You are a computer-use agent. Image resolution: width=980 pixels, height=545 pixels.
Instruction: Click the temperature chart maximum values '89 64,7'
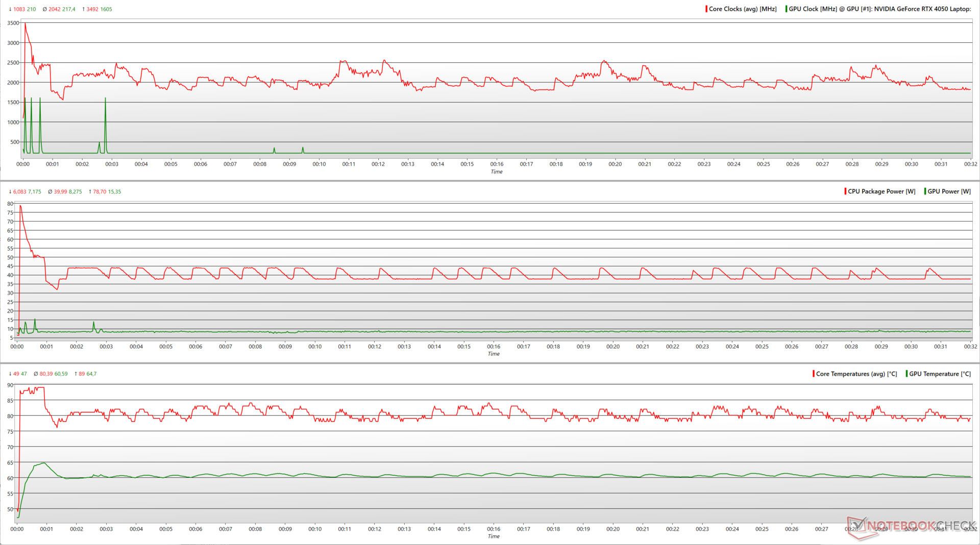pos(87,374)
